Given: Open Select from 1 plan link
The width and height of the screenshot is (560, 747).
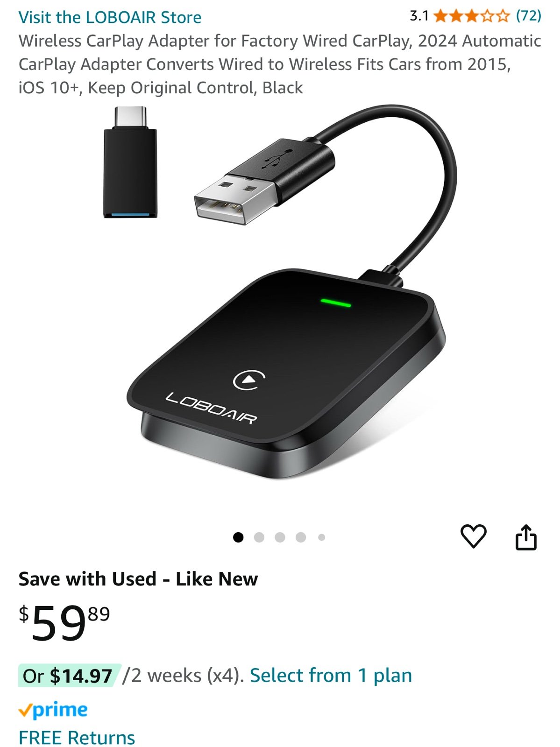Looking at the screenshot, I should 331,675.
